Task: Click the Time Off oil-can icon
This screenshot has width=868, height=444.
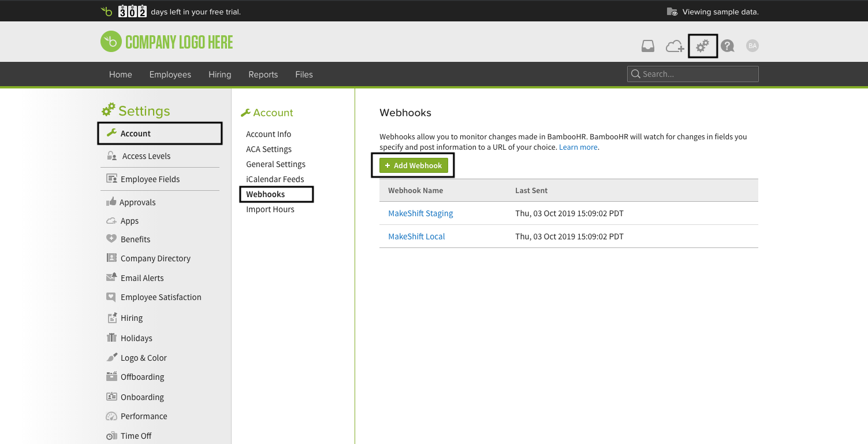Action: (111, 435)
